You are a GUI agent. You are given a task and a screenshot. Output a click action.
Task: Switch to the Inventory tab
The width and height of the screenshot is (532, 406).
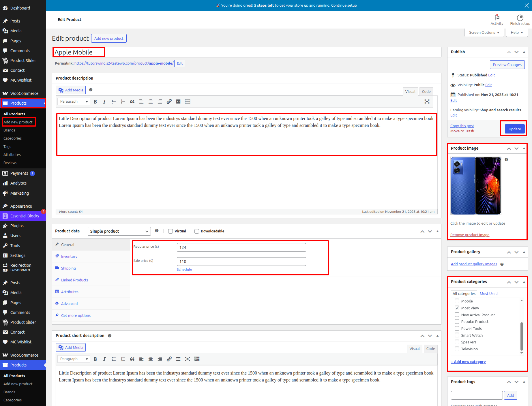pyautogui.click(x=69, y=256)
